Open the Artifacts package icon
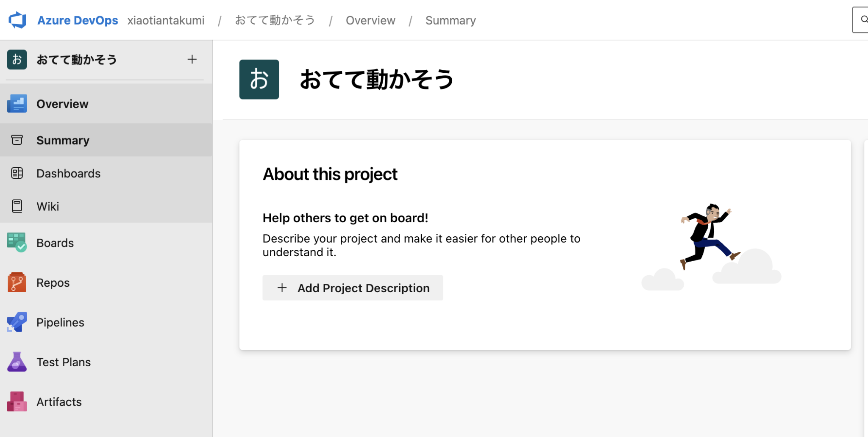Image resolution: width=868 pixels, height=437 pixels. click(17, 402)
